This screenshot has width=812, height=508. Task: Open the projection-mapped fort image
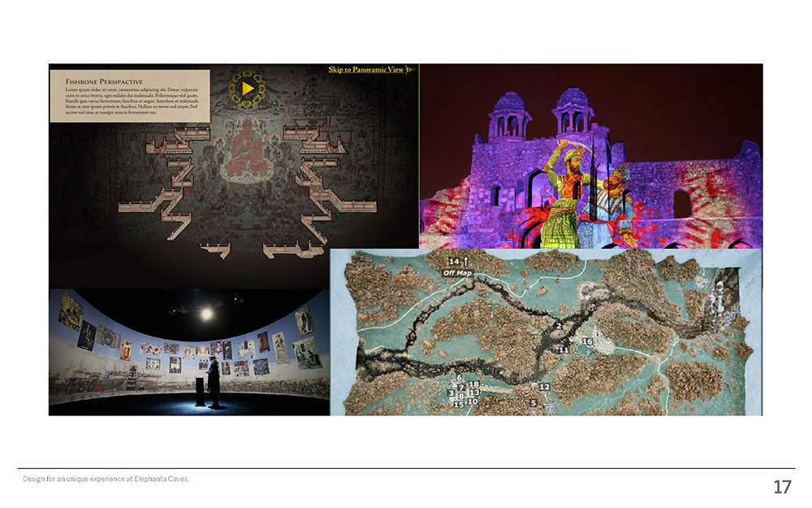pyautogui.click(x=591, y=156)
